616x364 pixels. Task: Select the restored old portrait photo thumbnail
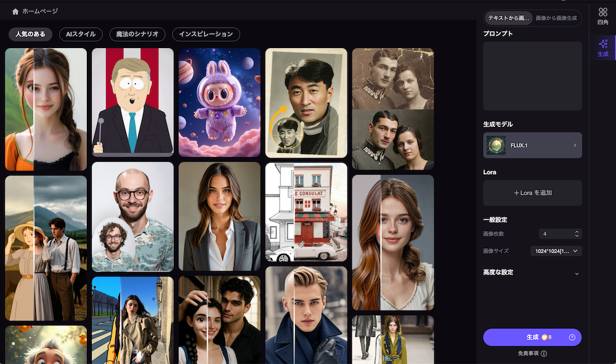pos(306,103)
